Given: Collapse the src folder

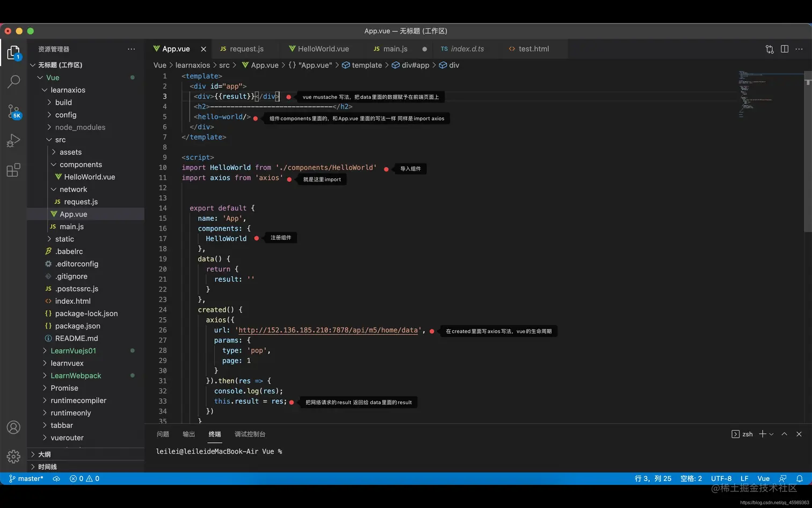Looking at the screenshot, I should (86, 139).
